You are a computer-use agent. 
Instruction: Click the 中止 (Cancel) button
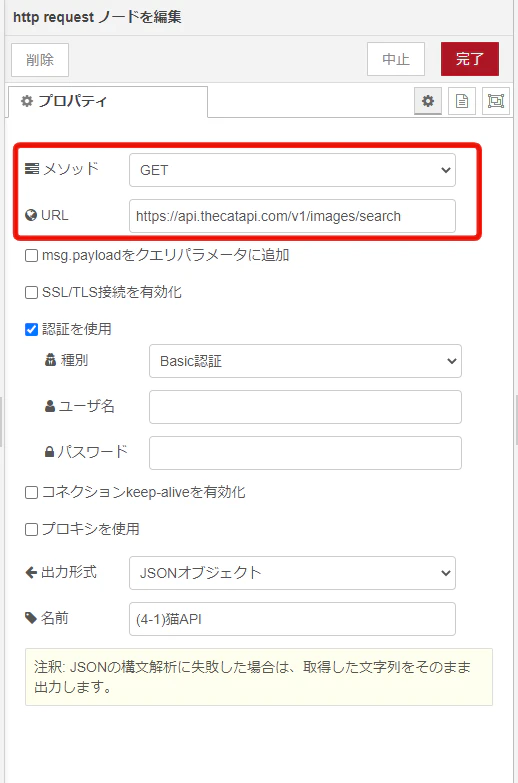396,59
